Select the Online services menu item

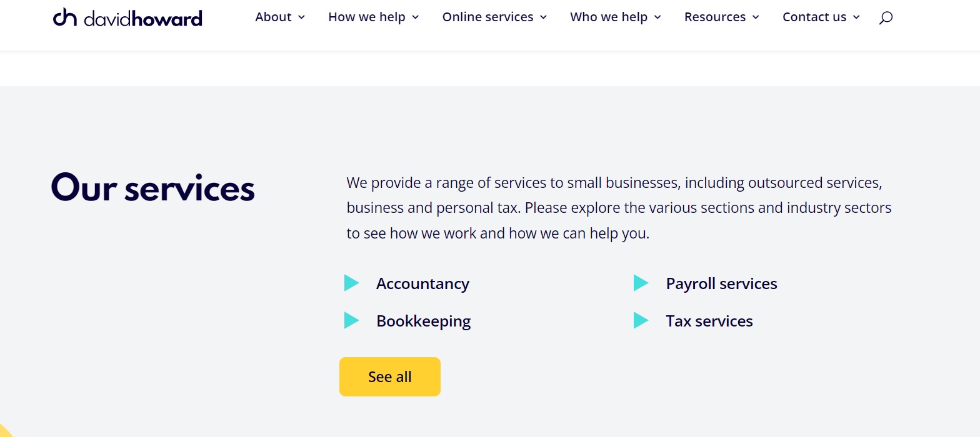point(487,17)
